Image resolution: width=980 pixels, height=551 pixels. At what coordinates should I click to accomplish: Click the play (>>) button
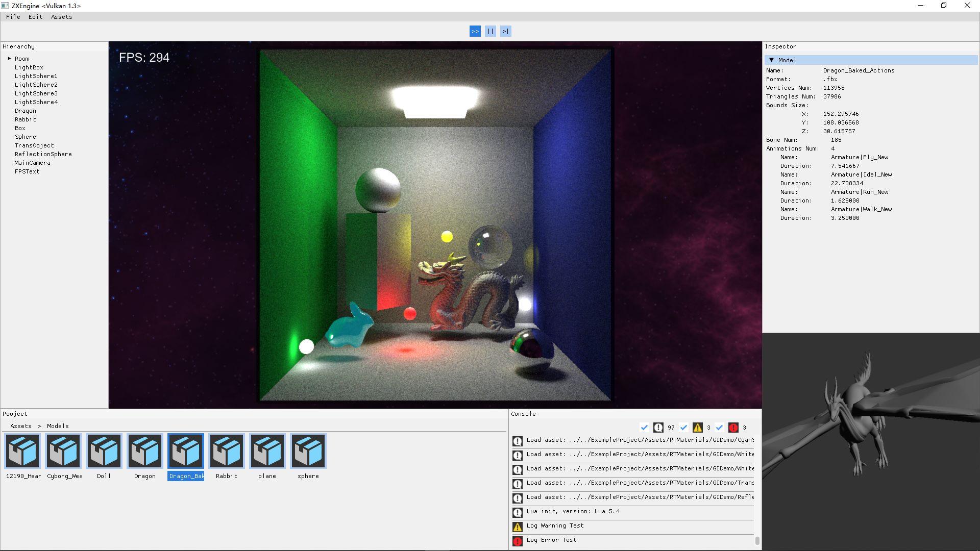[x=475, y=31]
